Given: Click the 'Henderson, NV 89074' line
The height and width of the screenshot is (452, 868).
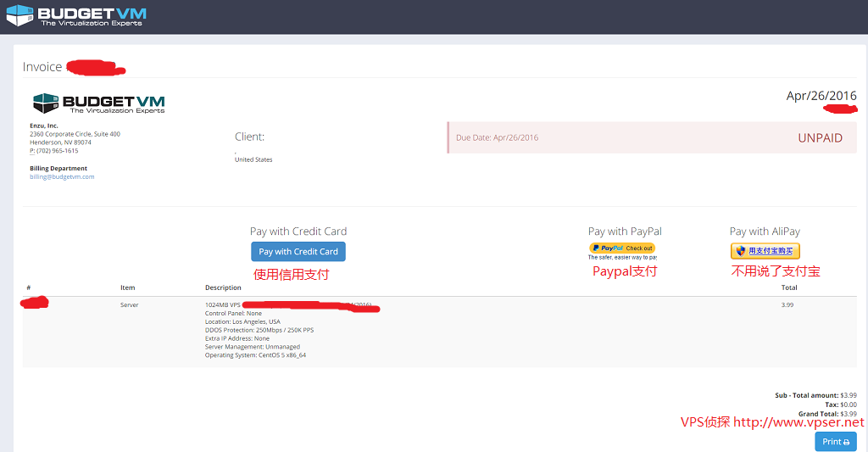Looking at the screenshot, I should [60, 142].
